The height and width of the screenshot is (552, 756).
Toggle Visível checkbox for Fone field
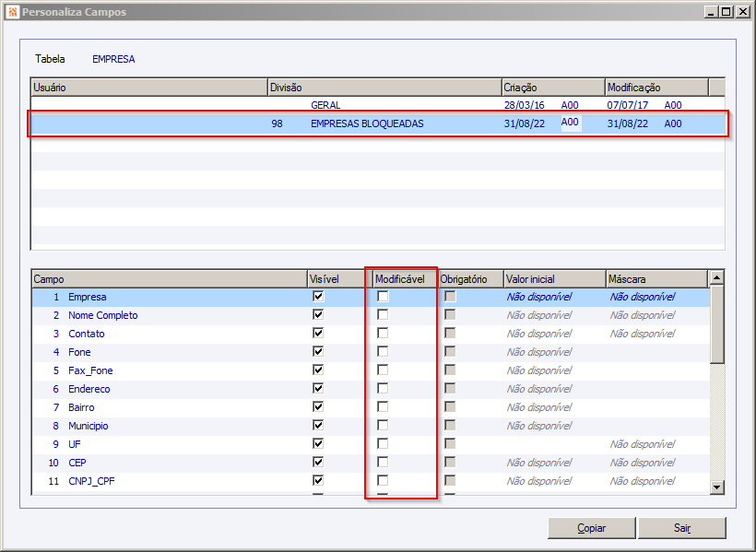(x=318, y=351)
